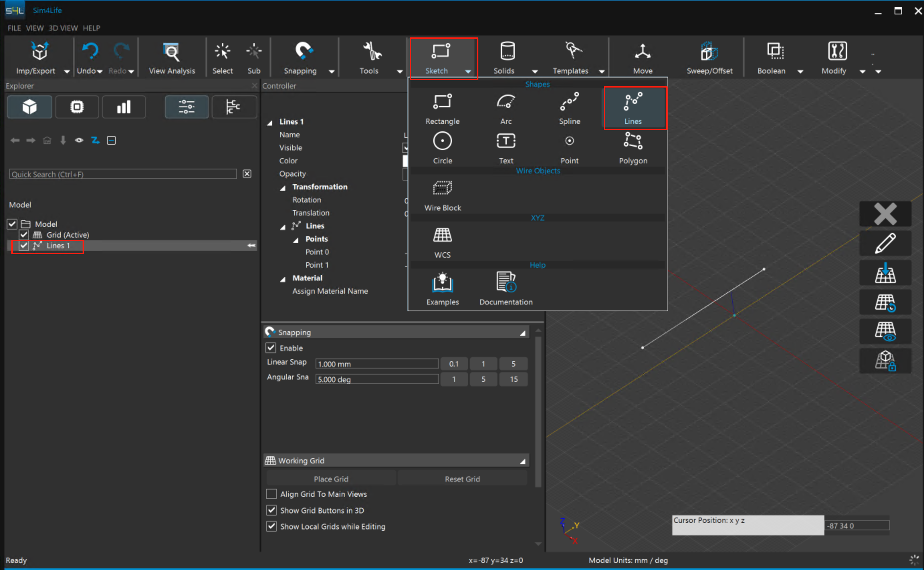Click the WCS grid icon
The height and width of the screenshot is (570, 924).
click(x=442, y=242)
